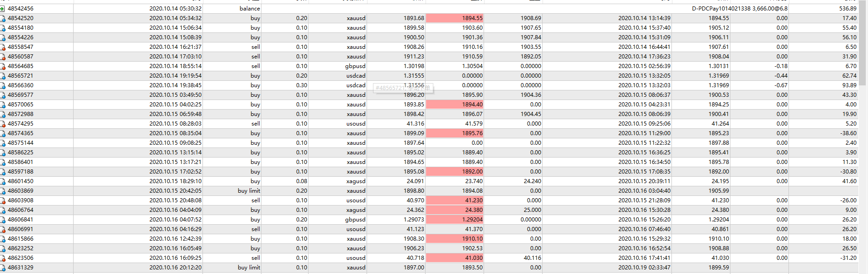Click the #48565721 tooltip popup

[403, 88]
